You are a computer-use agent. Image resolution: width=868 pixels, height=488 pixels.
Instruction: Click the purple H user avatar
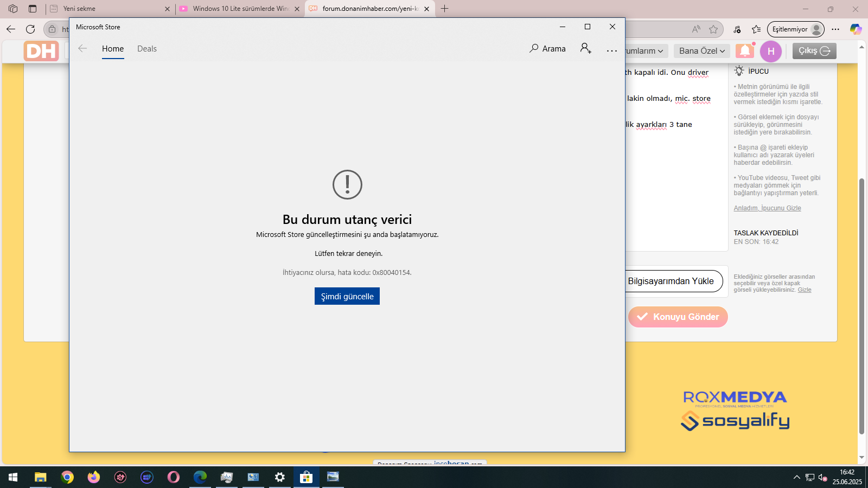click(x=771, y=52)
